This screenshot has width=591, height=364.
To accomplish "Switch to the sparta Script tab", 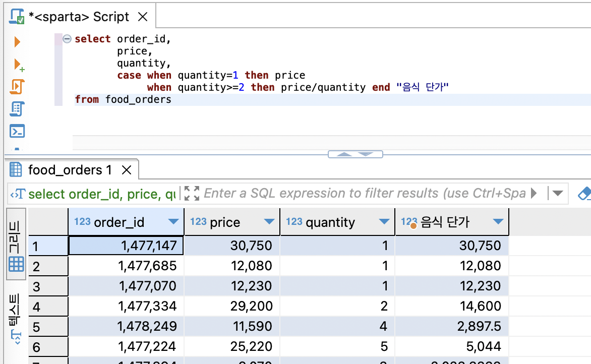I will point(79,17).
